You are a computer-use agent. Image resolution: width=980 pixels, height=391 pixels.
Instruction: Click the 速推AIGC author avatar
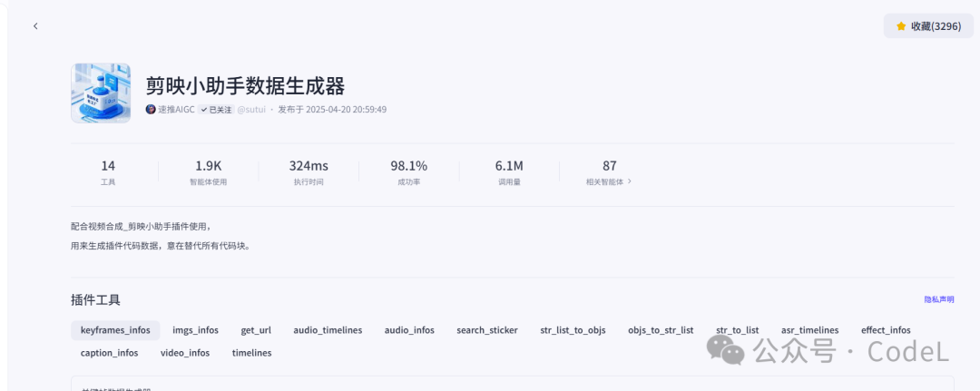point(151,109)
